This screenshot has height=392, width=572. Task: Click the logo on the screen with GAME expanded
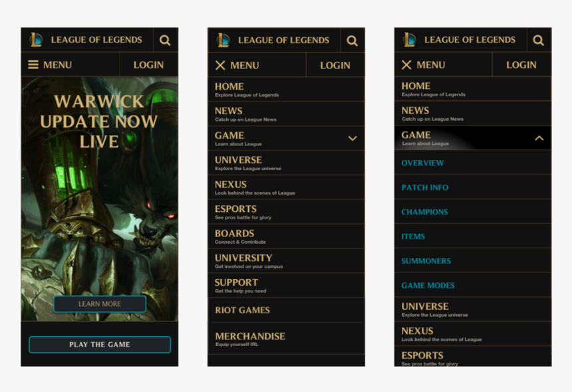coord(409,40)
